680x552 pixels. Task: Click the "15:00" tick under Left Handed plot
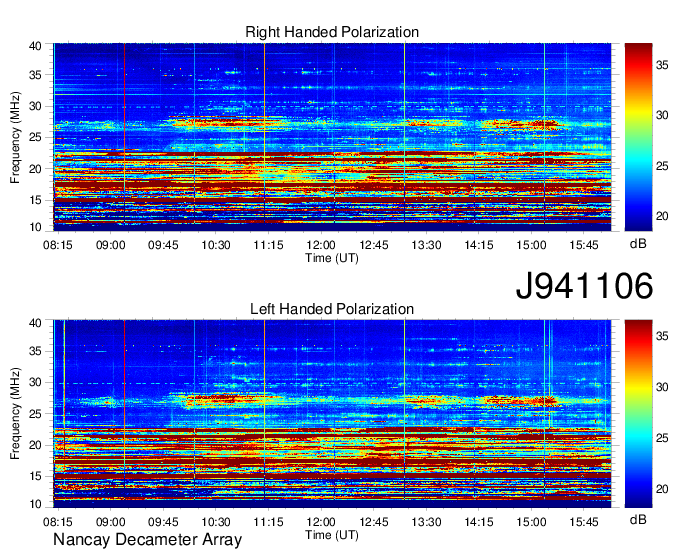pyautogui.click(x=531, y=522)
